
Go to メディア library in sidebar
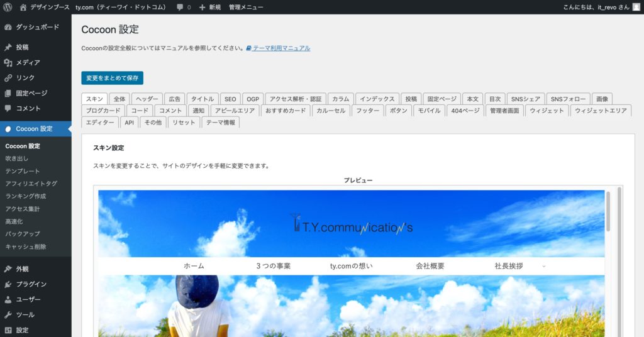(28, 62)
